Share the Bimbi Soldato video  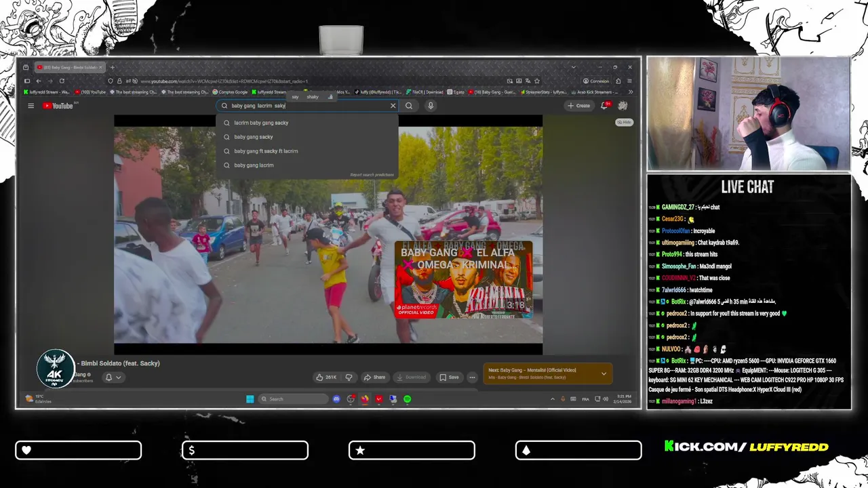[x=374, y=378]
